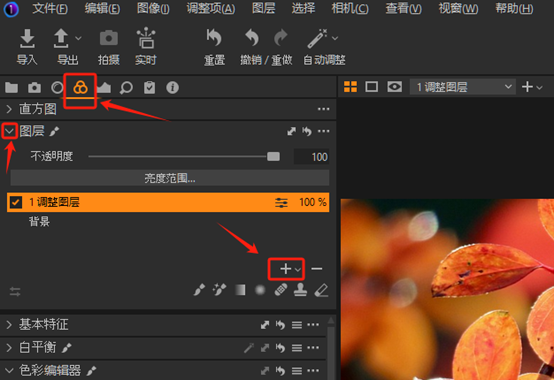Uncheck the 1 调整图层 layer checkbox
554x380 pixels.
point(16,202)
